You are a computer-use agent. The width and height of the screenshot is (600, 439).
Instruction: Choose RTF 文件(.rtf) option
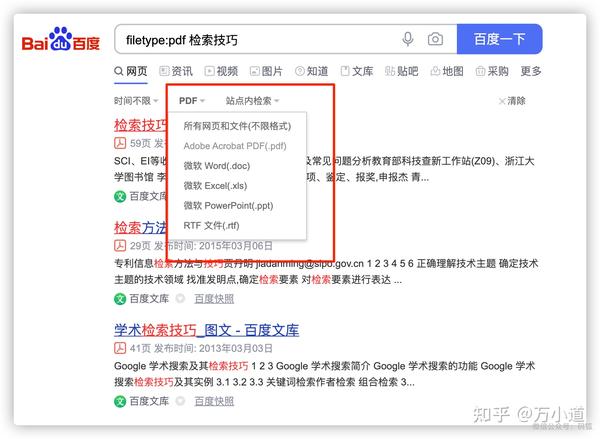point(211,225)
